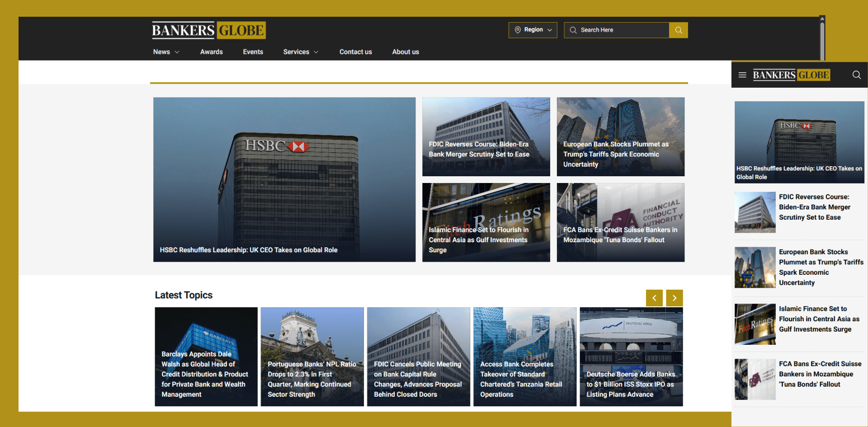This screenshot has height=427, width=868.
Task: Open Islamic Finance Set to Flourish featured card
Action: (486, 222)
